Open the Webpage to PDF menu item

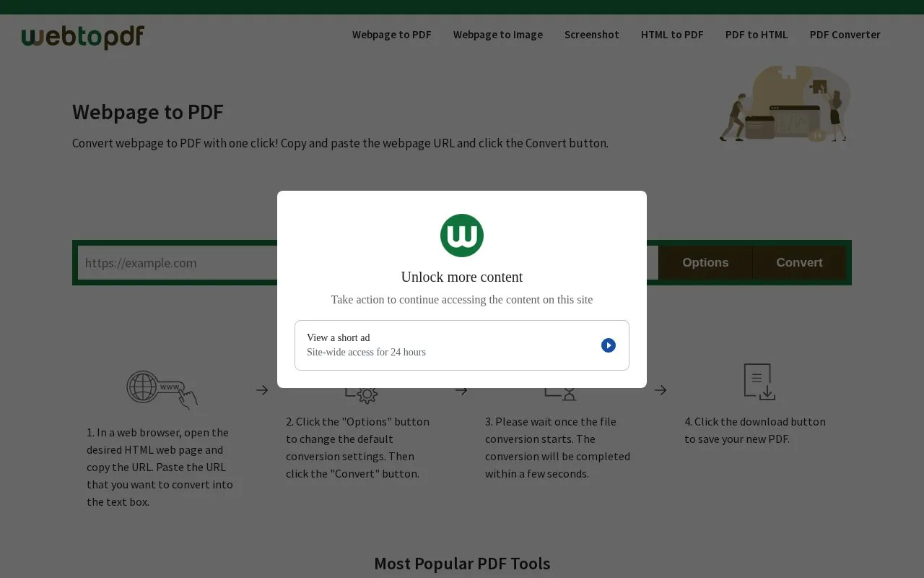[x=392, y=35]
